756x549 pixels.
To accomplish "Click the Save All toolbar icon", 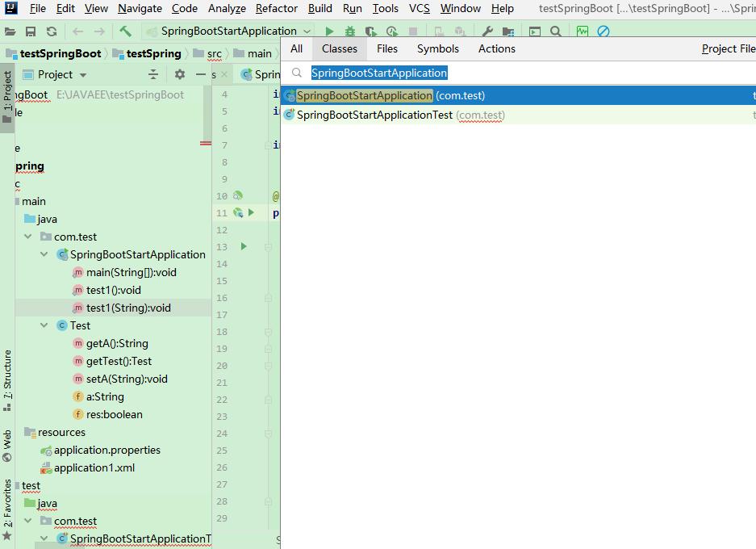I will [x=31, y=31].
